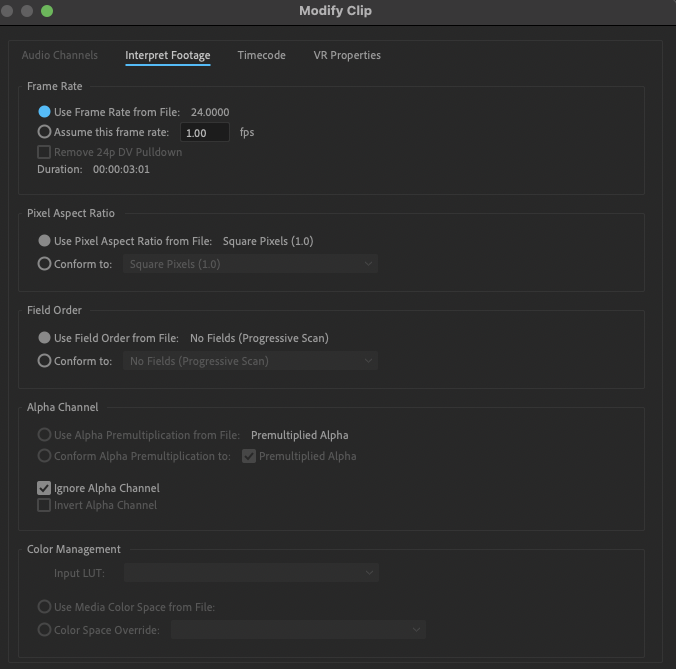Toggle Remove 24p DV Pulldown checkbox
Image resolution: width=676 pixels, height=669 pixels.
(44, 152)
